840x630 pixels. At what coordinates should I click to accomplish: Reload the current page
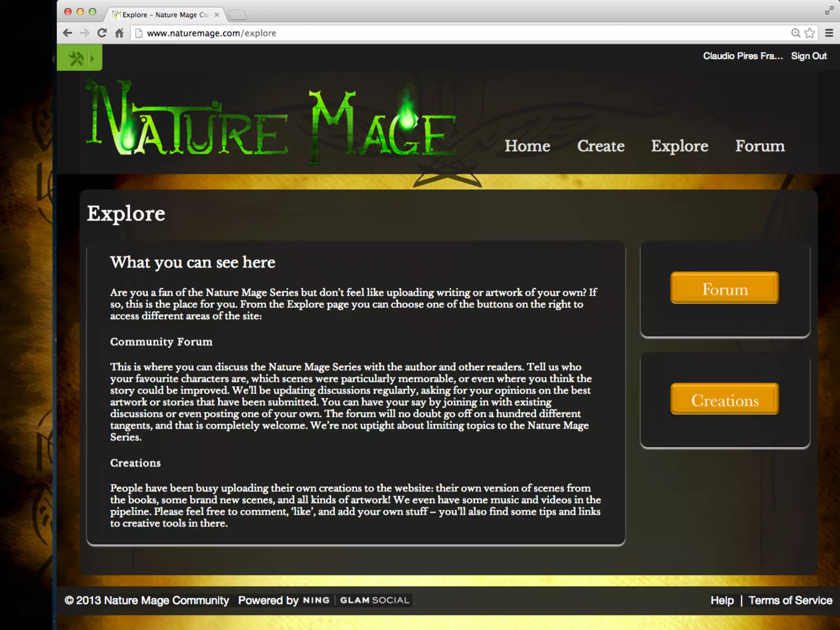coord(102,33)
